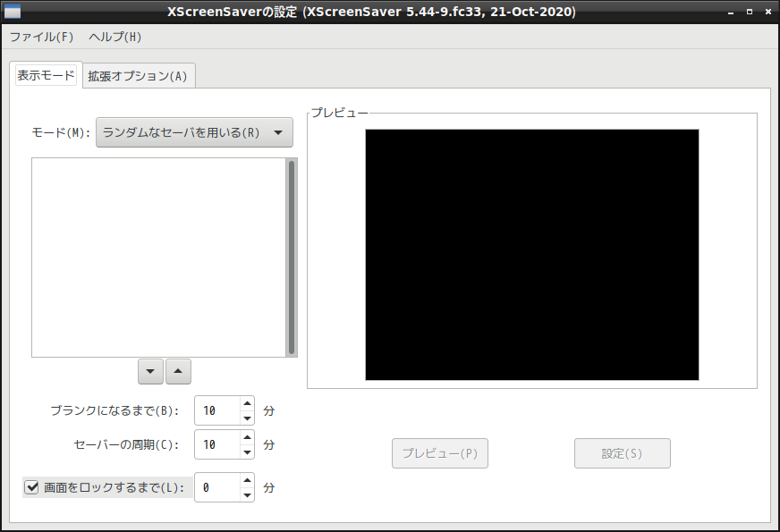Click the saver list vertical scrollbar
Viewport: 780px width, 532px height.
pyautogui.click(x=292, y=258)
